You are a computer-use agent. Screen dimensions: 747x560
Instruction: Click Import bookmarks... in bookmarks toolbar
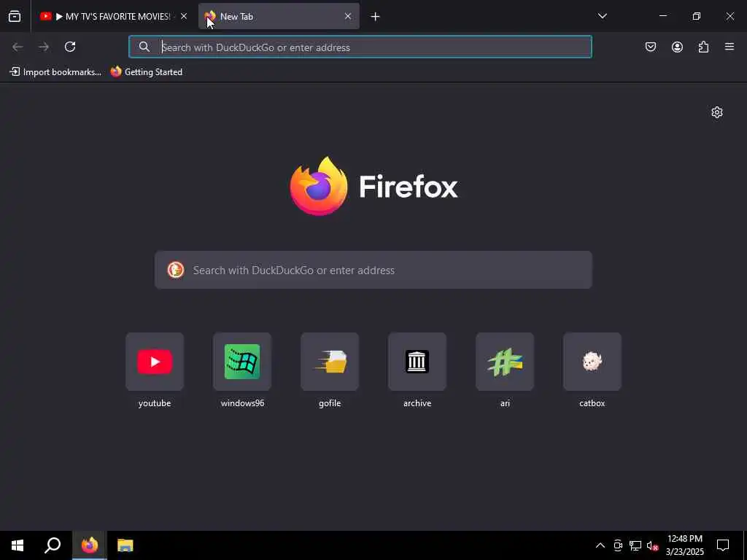[x=55, y=72]
